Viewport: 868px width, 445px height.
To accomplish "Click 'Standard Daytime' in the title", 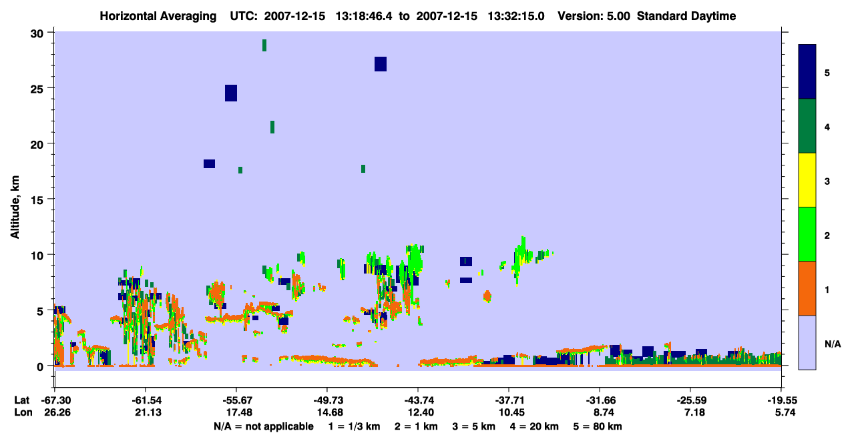I will (x=686, y=16).
